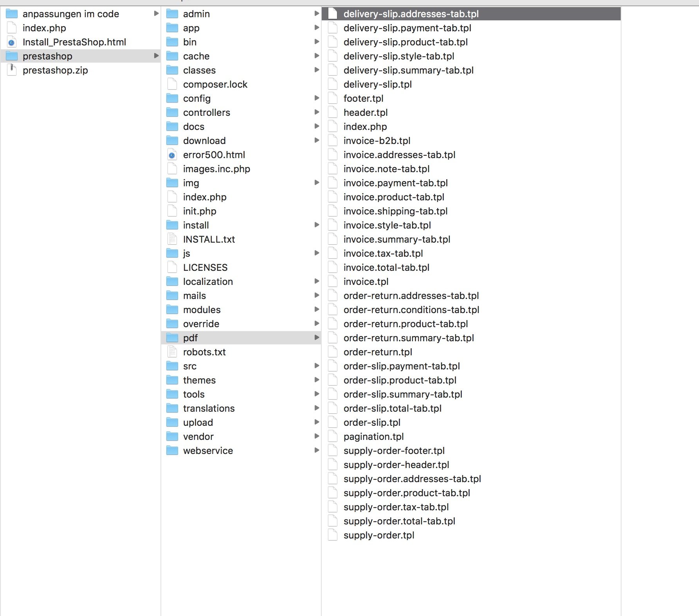Click the text document icon for robots.txt

tap(172, 352)
